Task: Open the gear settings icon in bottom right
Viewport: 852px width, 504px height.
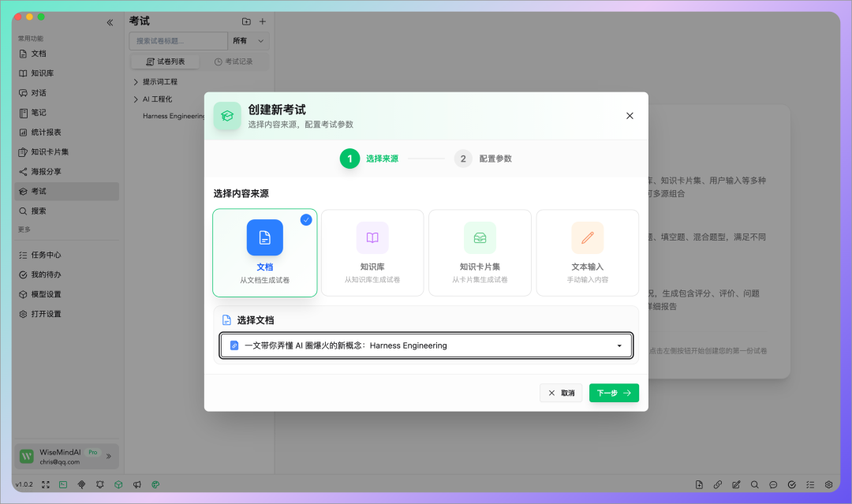Action: coord(828,484)
